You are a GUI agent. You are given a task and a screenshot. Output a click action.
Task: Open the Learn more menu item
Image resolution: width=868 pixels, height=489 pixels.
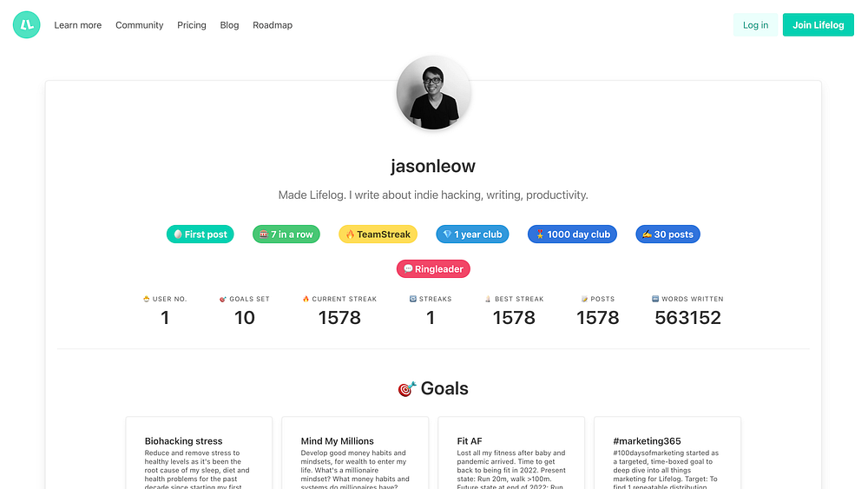77,25
